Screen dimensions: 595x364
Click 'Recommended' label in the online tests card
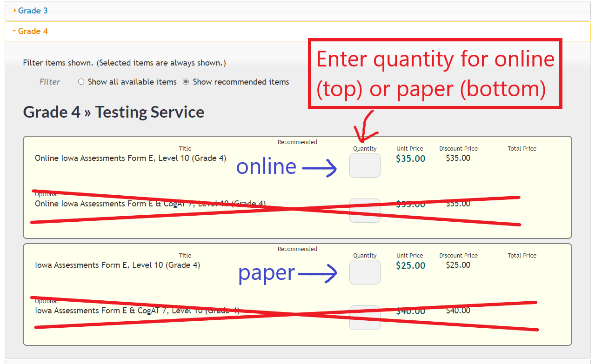coord(297,142)
